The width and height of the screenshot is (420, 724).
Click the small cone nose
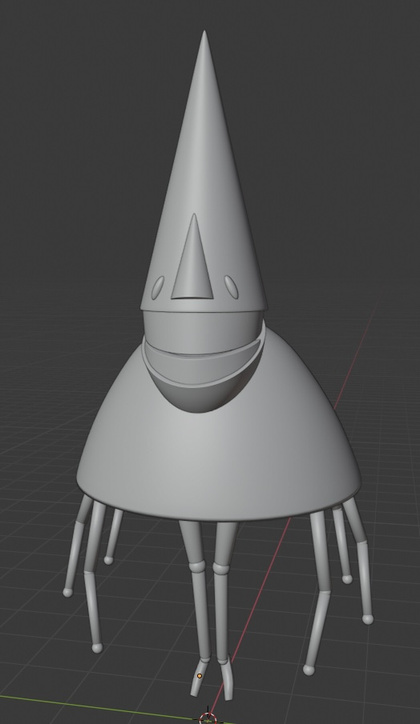tap(193, 259)
